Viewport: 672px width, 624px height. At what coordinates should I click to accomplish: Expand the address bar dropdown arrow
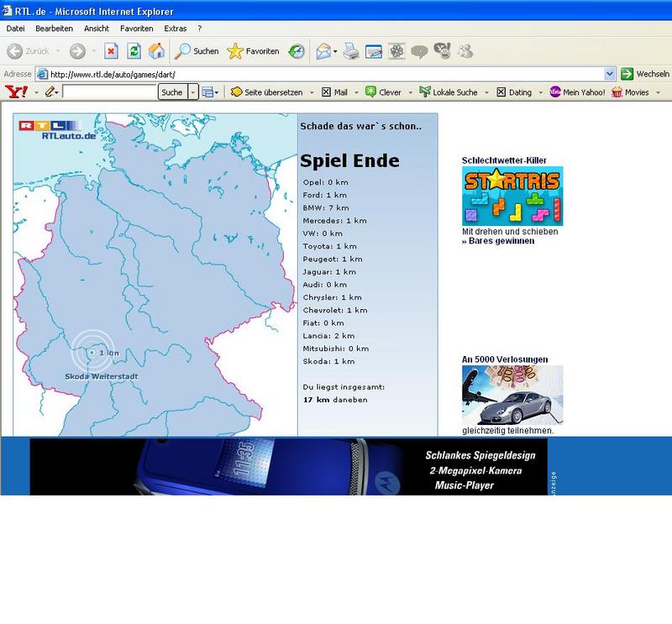(610, 74)
